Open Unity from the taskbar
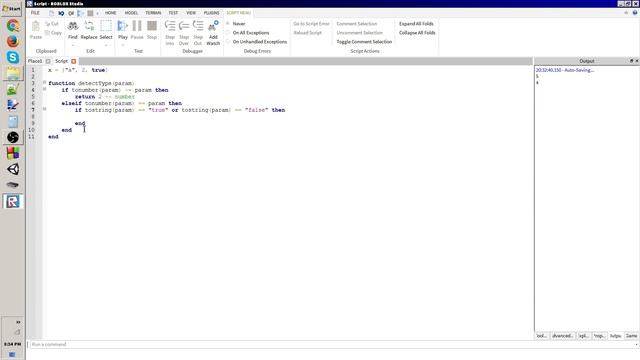This screenshot has height=360, width=640. [x=13, y=169]
